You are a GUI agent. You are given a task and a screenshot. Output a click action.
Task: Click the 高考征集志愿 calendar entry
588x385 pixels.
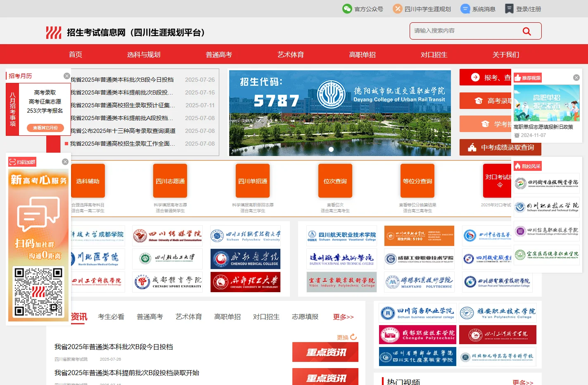pyautogui.click(x=45, y=102)
